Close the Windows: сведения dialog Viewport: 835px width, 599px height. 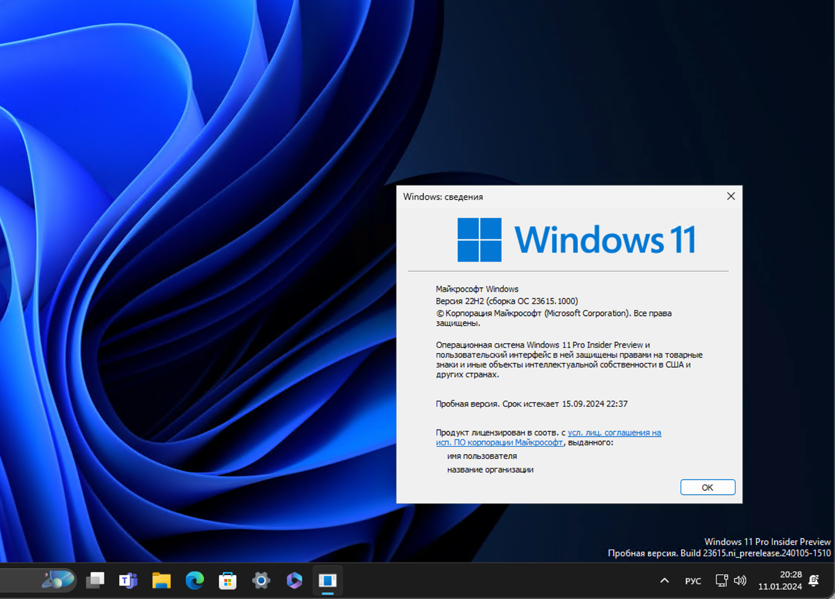tap(729, 197)
